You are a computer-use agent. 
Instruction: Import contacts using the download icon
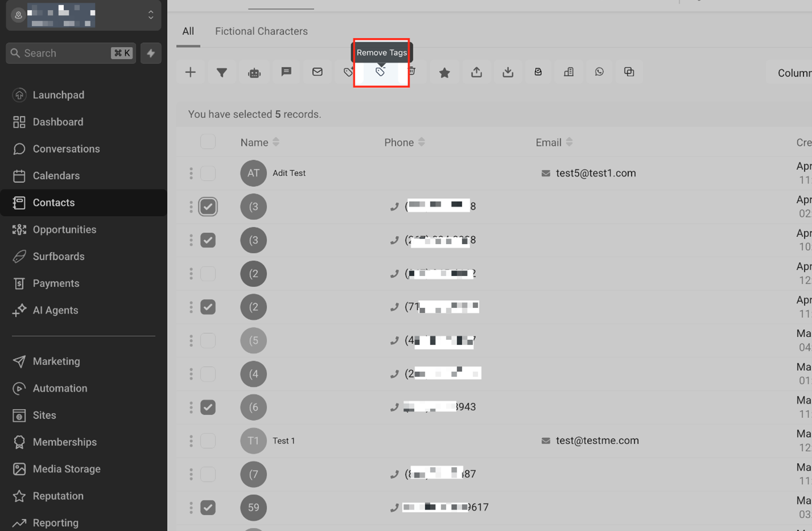(507, 72)
